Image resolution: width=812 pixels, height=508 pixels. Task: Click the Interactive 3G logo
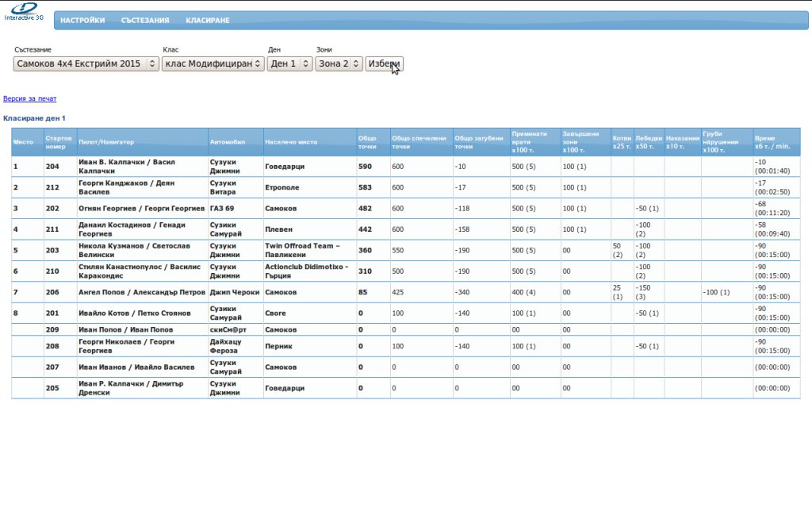click(x=24, y=10)
